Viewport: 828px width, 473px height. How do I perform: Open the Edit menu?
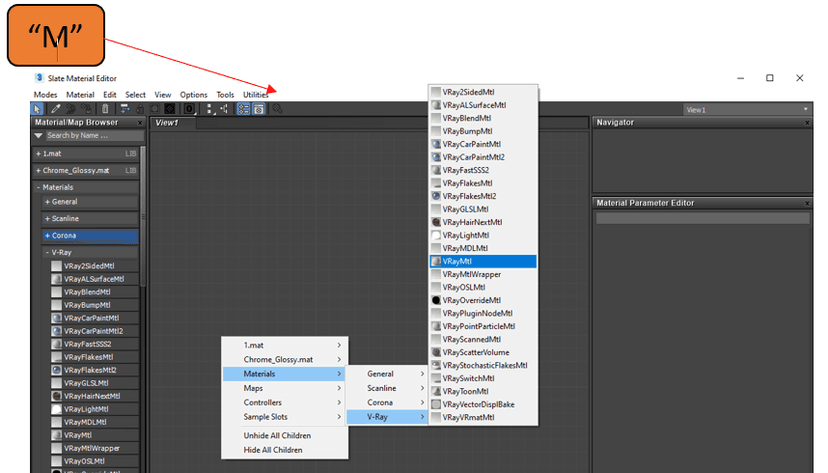(110, 94)
